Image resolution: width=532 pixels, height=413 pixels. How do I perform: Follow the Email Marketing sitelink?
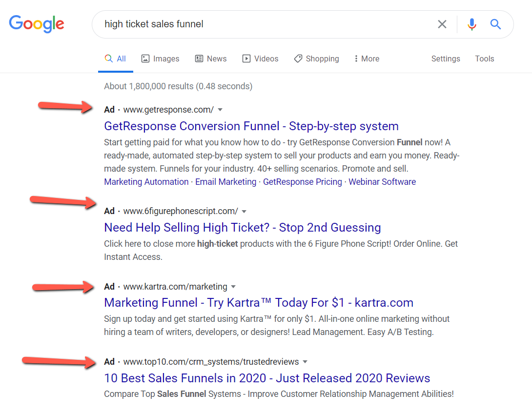[x=225, y=182]
